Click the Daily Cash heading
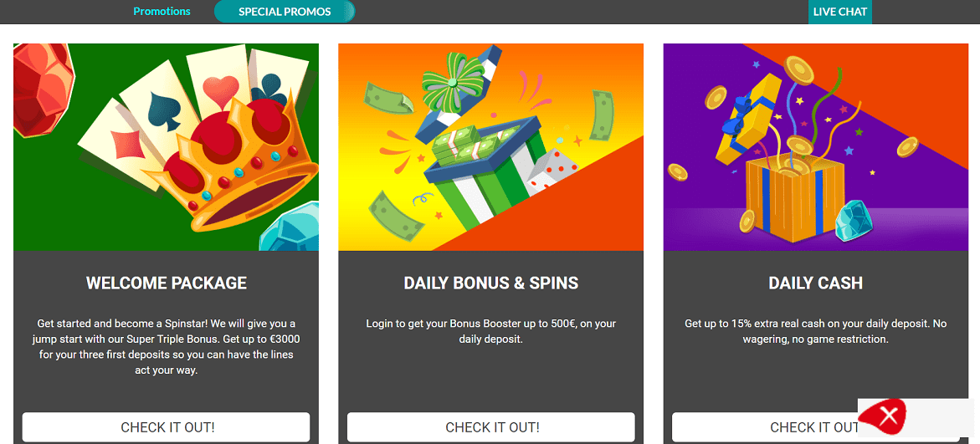The width and height of the screenshot is (980, 444). 815,283
